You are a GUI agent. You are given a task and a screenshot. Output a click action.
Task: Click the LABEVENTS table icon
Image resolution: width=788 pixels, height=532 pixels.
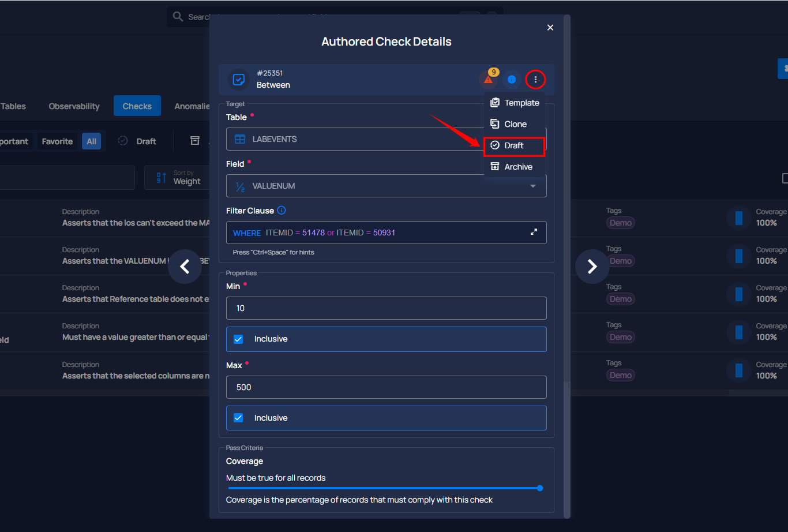tap(240, 139)
